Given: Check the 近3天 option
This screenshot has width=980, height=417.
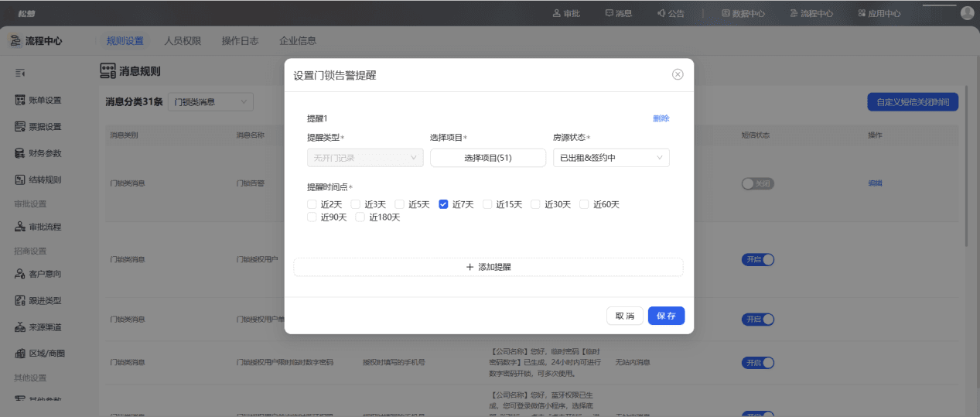Looking at the screenshot, I should point(356,204).
